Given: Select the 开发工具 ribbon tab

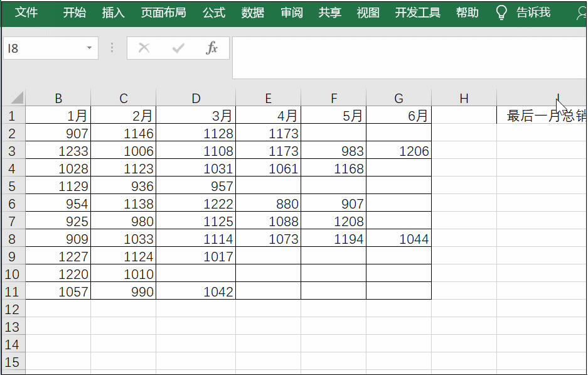Looking at the screenshot, I should 417,12.
